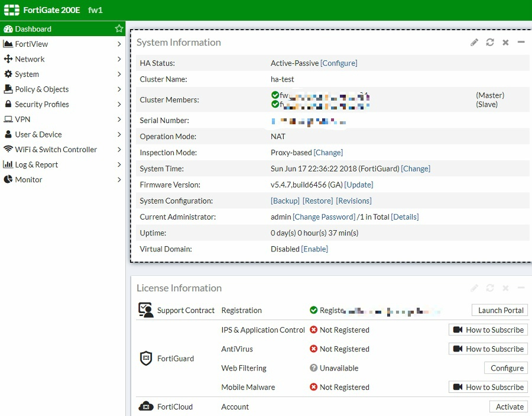Click Configure button for Web Filtering
This screenshot has height=416, width=532.
(506, 368)
